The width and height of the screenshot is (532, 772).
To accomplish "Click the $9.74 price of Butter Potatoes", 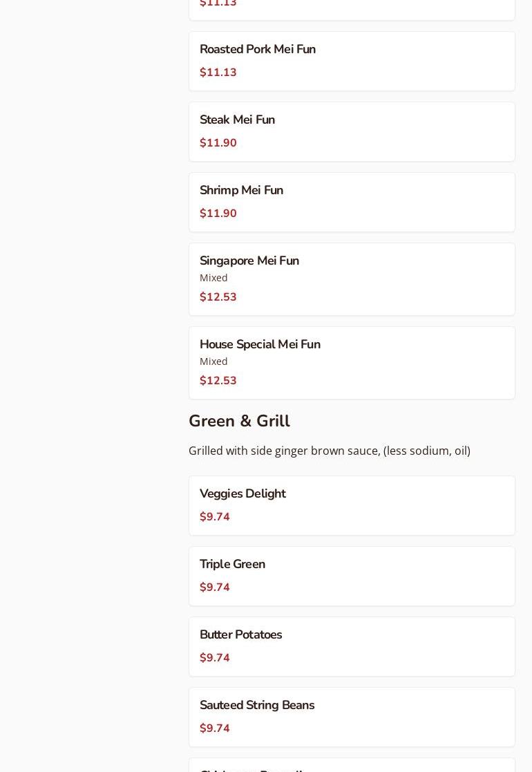I will (x=215, y=658).
